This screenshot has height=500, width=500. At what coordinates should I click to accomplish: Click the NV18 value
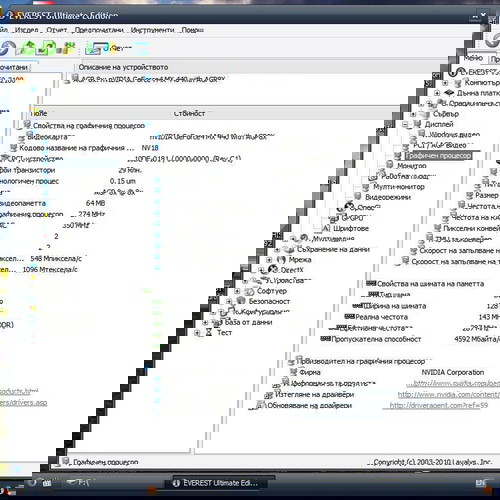(x=150, y=148)
